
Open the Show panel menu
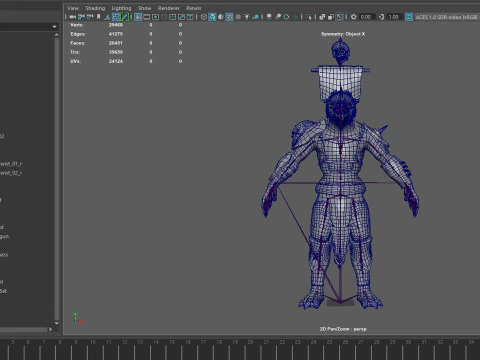point(145,8)
